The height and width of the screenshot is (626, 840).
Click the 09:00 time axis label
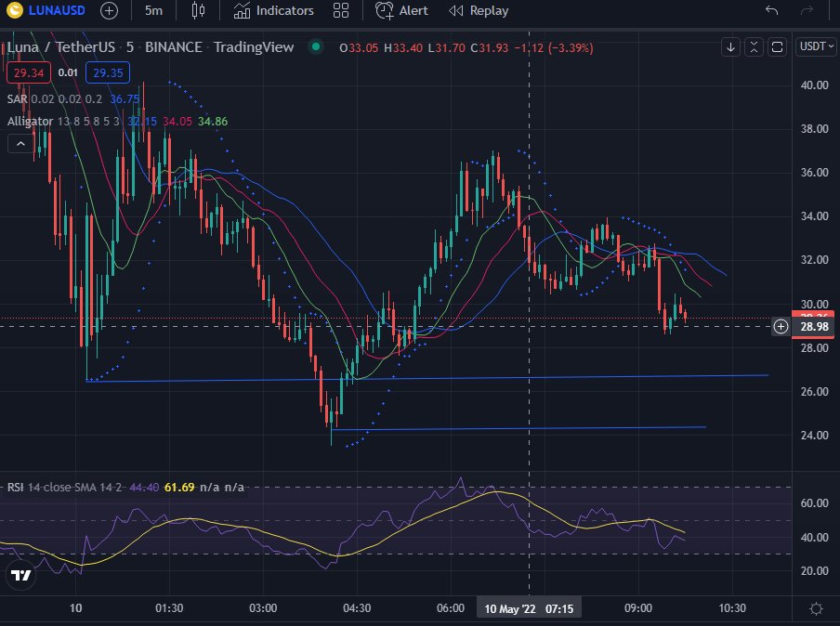pos(638,608)
